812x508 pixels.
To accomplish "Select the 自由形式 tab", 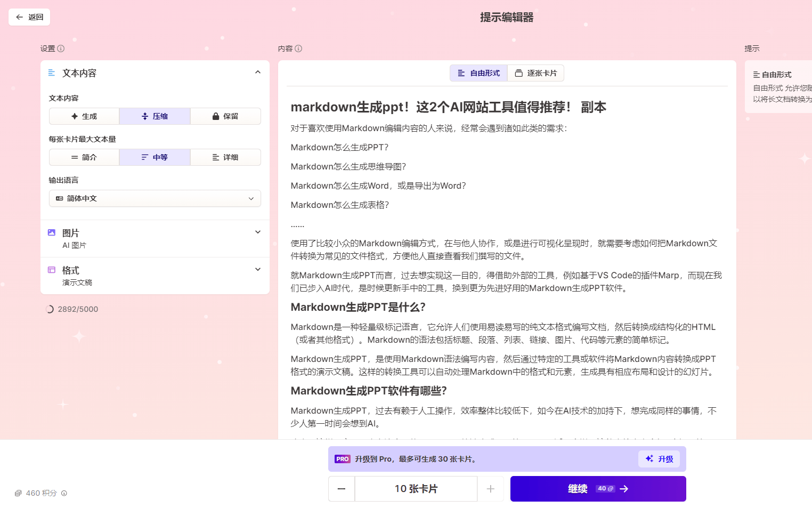I will [478, 73].
